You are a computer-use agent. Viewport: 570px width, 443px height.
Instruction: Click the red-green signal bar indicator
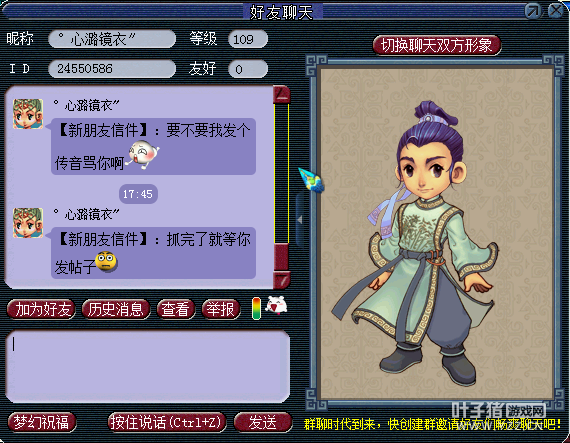pyautogui.click(x=256, y=309)
